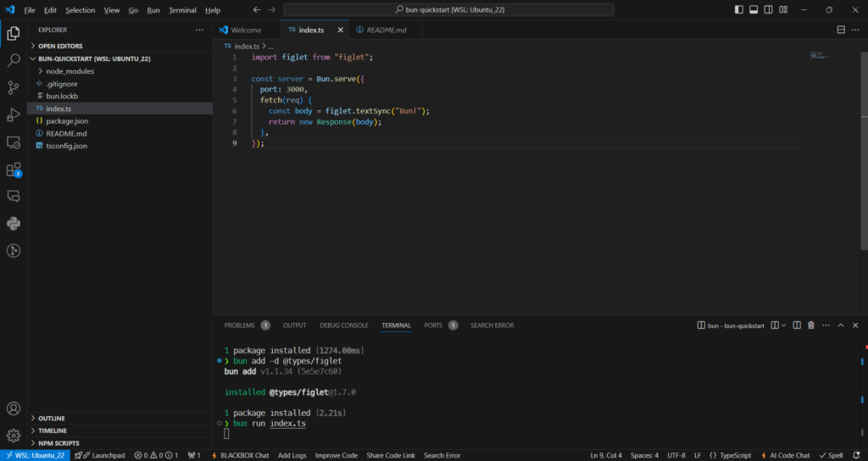This screenshot has width=868, height=461.
Task: Click BLACKBOX Chat in status bar
Action: click(240, 455)
